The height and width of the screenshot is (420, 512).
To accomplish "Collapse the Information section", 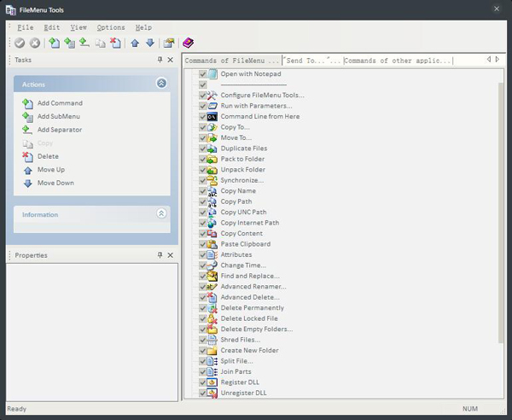I will (161, 213).
